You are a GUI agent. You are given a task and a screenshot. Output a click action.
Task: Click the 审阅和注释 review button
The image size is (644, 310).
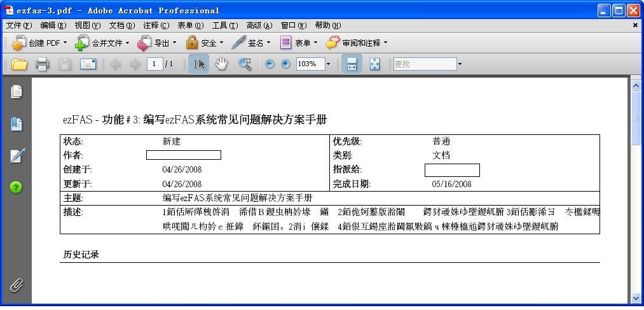[x=357, y=43]
